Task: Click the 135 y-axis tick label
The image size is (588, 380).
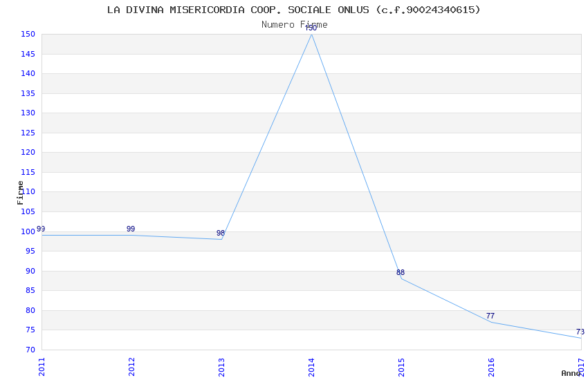Action: [x=28, y=93]
